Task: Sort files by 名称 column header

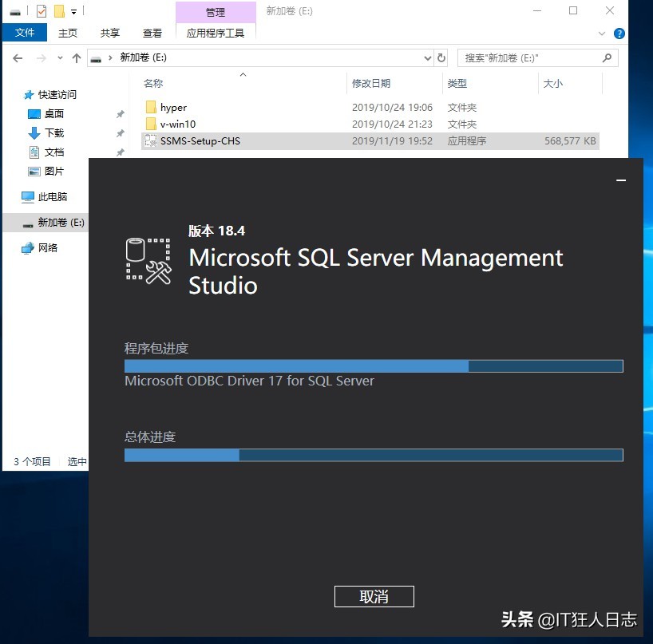Action: pos(153,83)
